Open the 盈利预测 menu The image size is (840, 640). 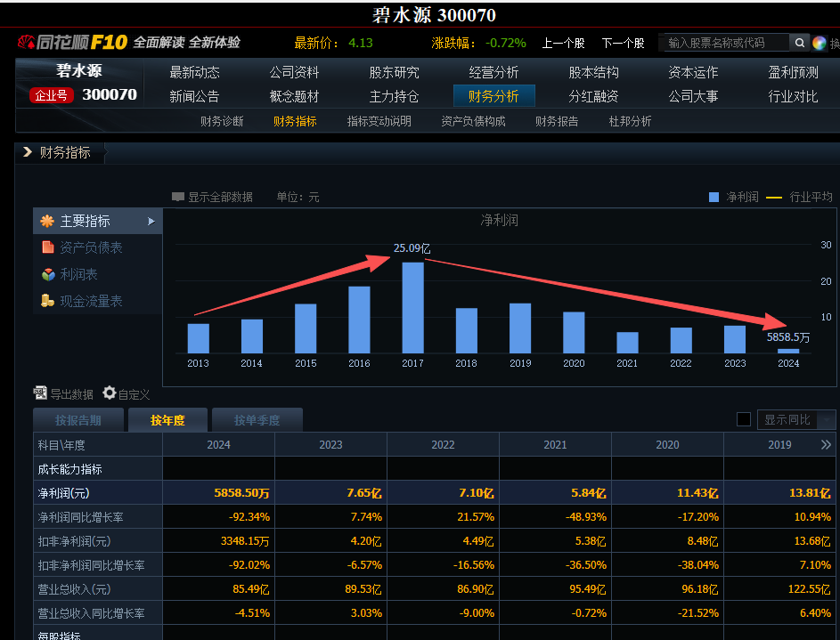pos(794,72)
